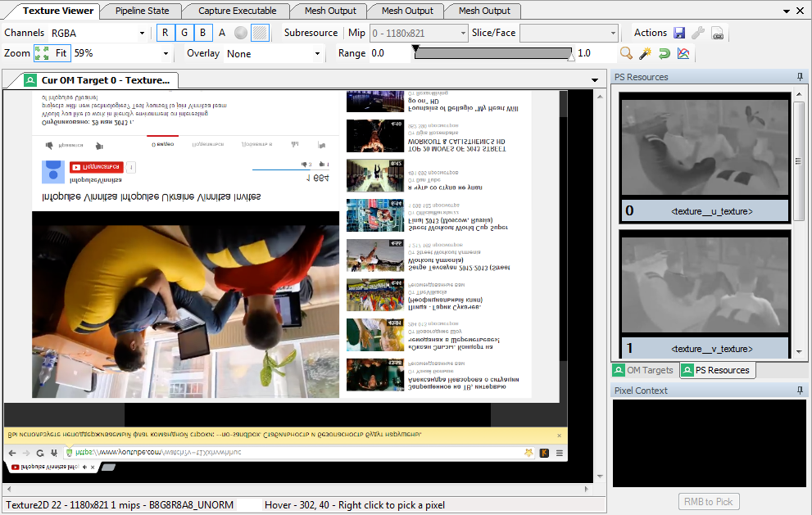Toggle the fit-to-window zoom arrows icon

42,53
